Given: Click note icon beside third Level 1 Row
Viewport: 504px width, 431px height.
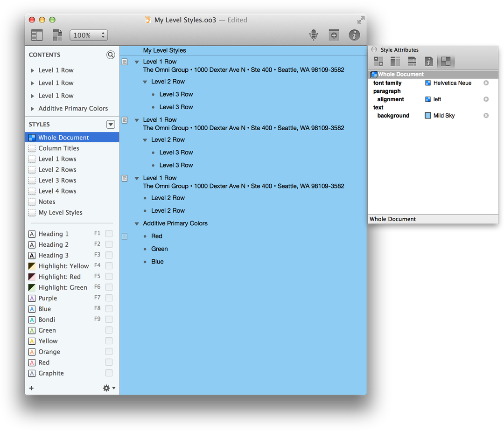Looking at the screenshot, I should coord(125,178).
